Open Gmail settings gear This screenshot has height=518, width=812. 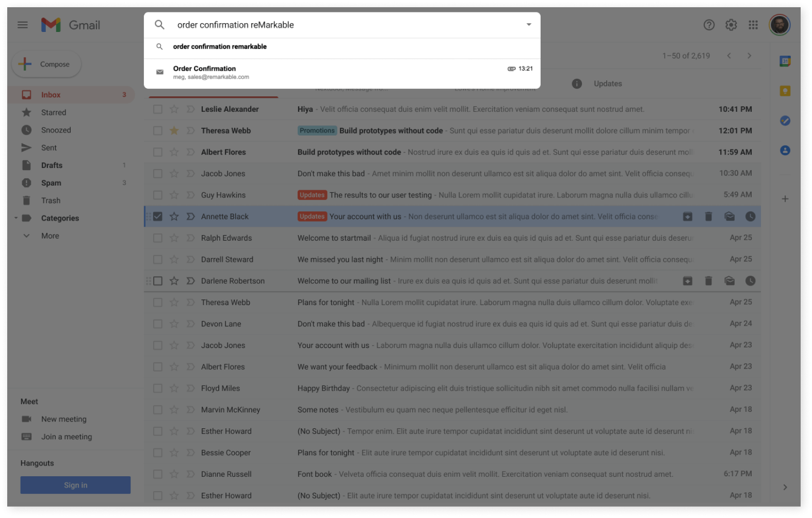tap(731, 25)
